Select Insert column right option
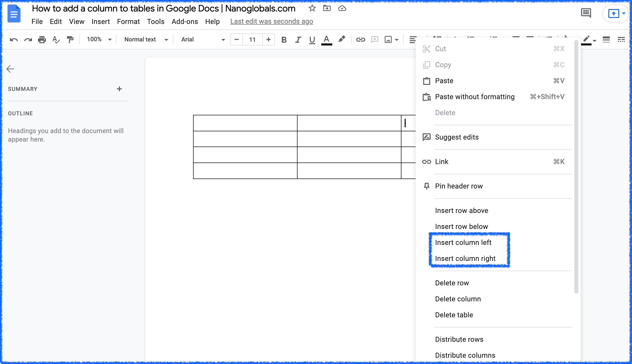Image resolution: width=632 pixels, height=364 pixels. [x=465, y=258]
